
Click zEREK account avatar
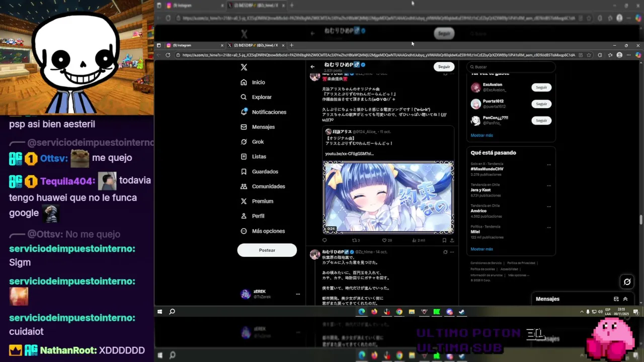[246, 294]
